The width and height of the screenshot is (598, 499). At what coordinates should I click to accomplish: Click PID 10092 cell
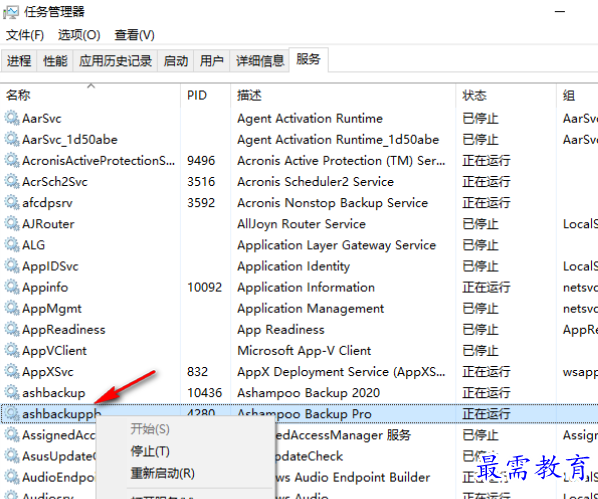(x=204, y=287)
